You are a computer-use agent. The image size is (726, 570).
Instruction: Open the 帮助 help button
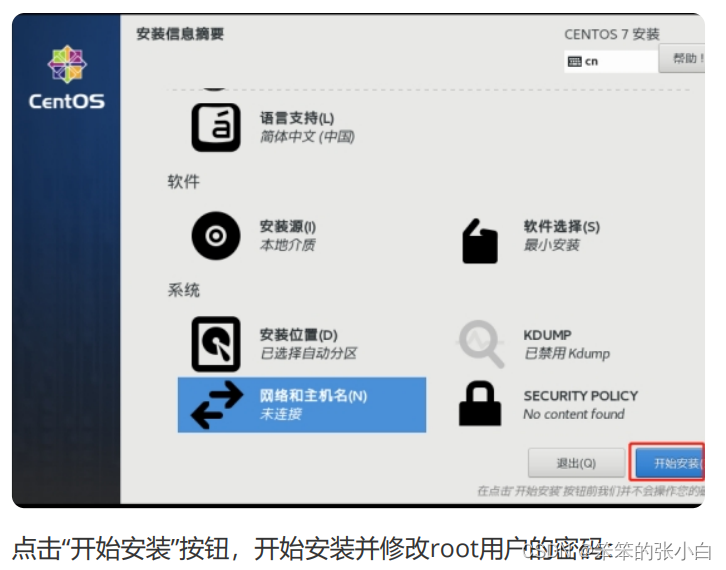[x=682, y=58]
